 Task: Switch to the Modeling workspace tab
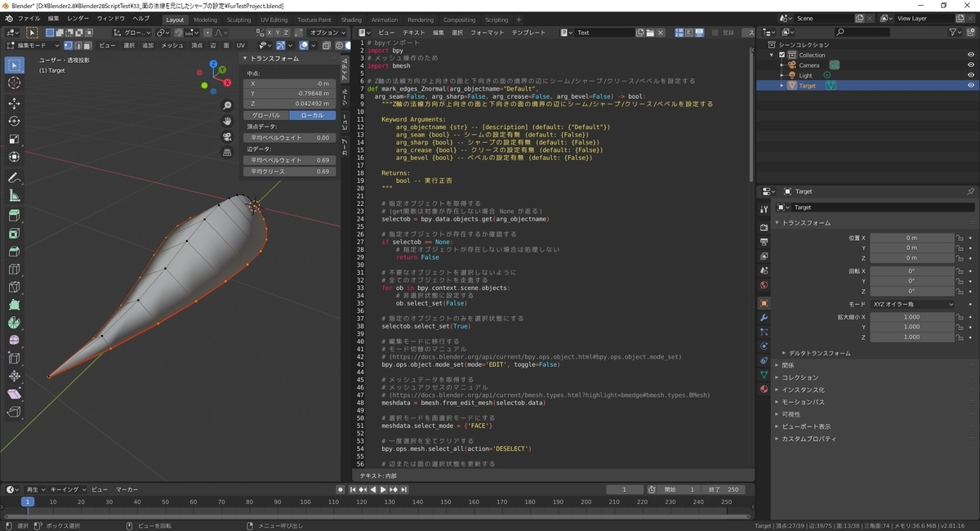click(x=207, y=19)
